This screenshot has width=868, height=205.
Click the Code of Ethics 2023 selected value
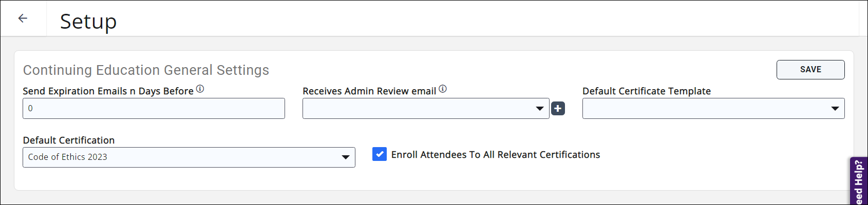(68, 157)
